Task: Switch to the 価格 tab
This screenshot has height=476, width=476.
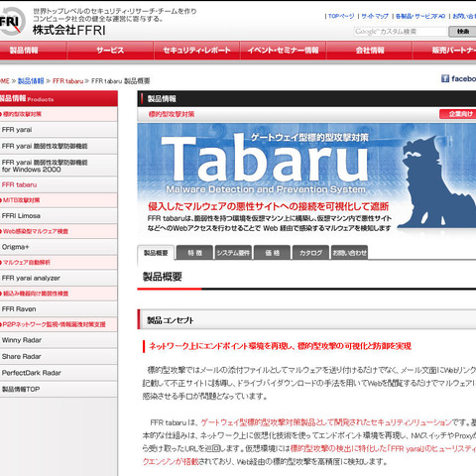Action: click(x=272, y=253)
